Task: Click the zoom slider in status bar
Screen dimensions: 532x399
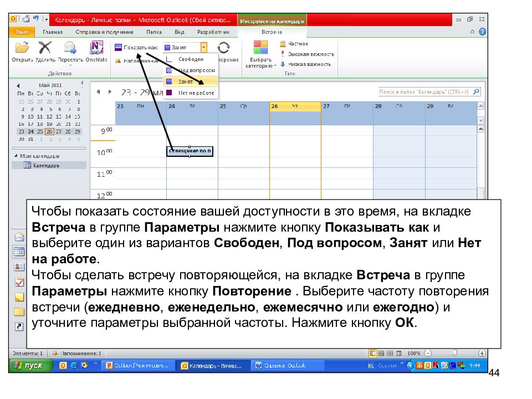Action: (455, 353)
